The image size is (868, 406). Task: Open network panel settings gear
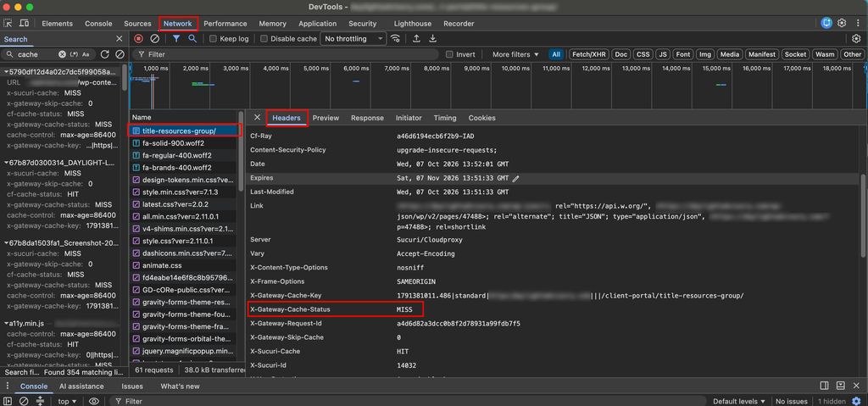pos(856,39)
